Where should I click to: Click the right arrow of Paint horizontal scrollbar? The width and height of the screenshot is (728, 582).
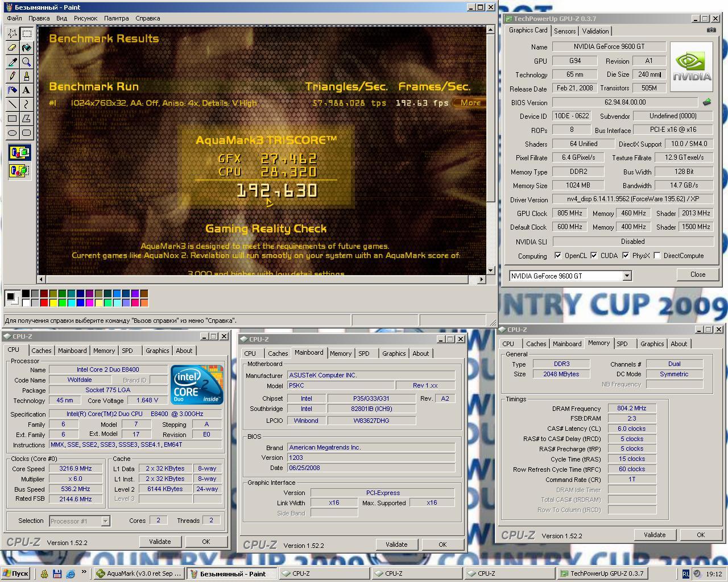pyautogui.click(x=481, y=279)
